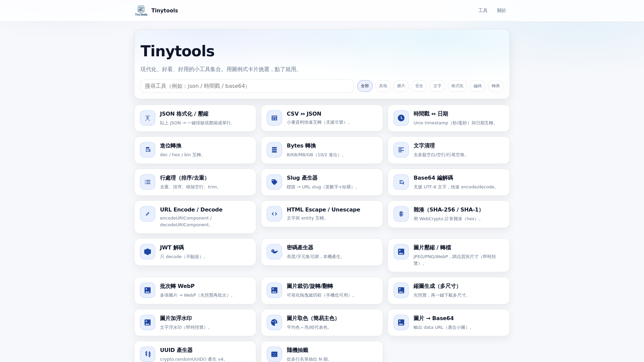Click the 進位轉換 card icon
Screen dimensions: 644x362
point(148,150)
